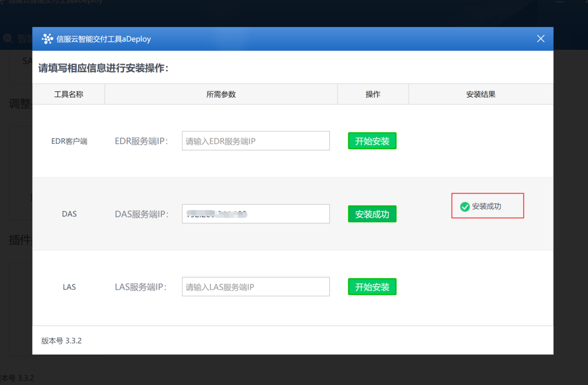Click the 安装结果 column header
This screenshot has height=385, width=588.
(x=481, y=94)
